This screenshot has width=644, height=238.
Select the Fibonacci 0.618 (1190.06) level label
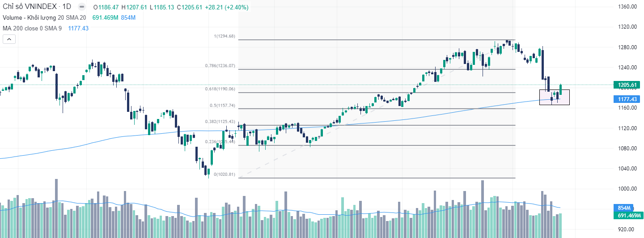coord(220,89)
